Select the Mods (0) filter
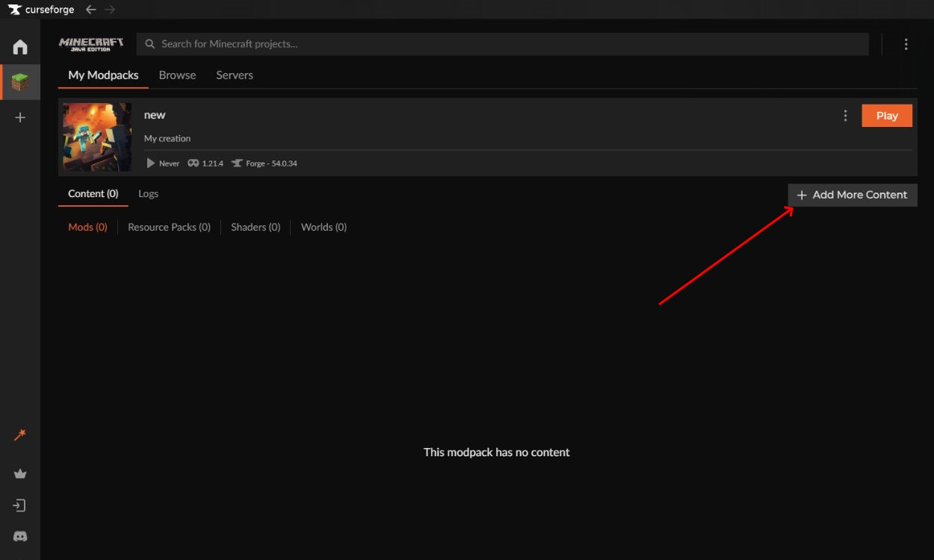The width and height of the screenshot is (934, 560). [x=87, y=227]
